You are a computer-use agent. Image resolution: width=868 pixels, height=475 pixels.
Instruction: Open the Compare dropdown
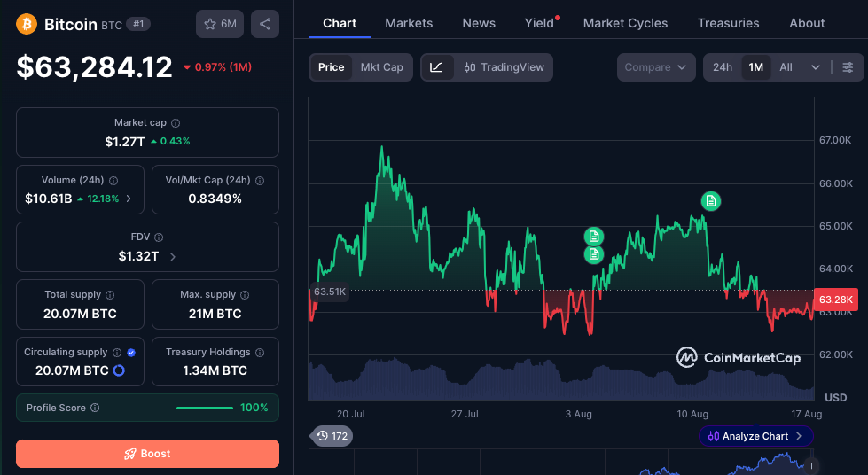(656, 67)
